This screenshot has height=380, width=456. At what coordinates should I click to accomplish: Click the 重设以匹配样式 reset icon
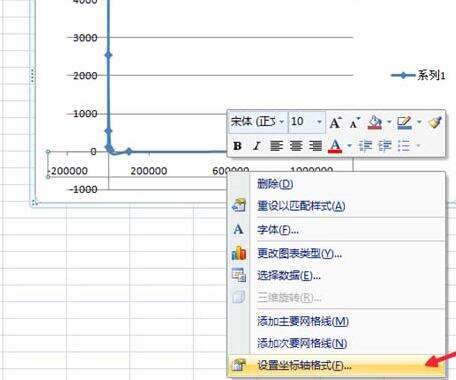click(x=239, y=205)
